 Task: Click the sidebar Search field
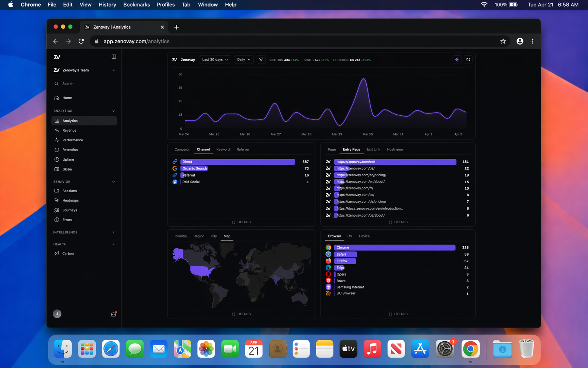coord(84,84)
